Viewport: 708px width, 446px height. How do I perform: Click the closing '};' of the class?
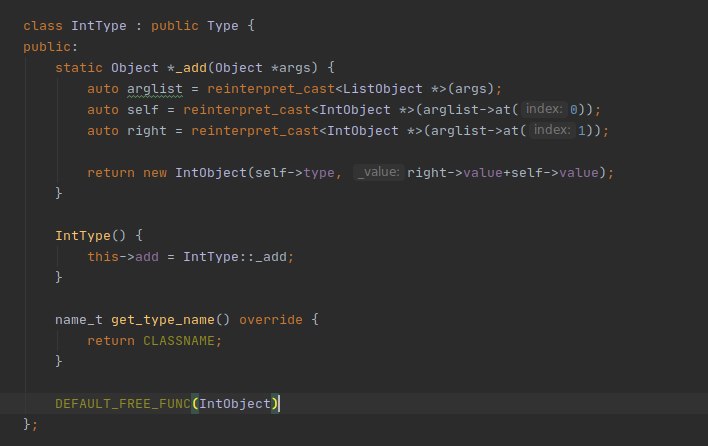[x=31, y=424]
